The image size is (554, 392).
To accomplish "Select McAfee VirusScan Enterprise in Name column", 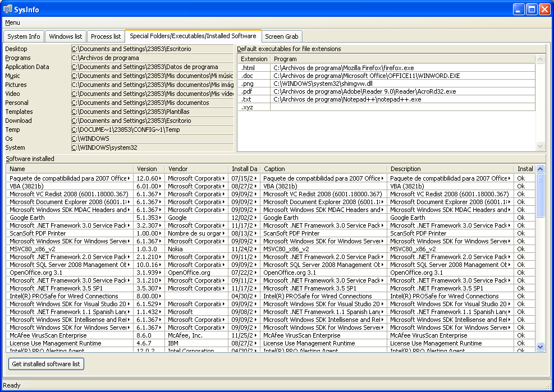I will click(x=70, y=335).
